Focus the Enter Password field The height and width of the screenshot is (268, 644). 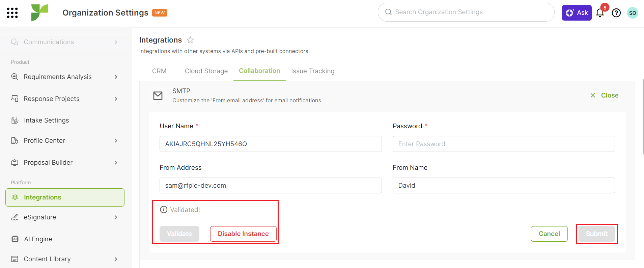[504, 144]
